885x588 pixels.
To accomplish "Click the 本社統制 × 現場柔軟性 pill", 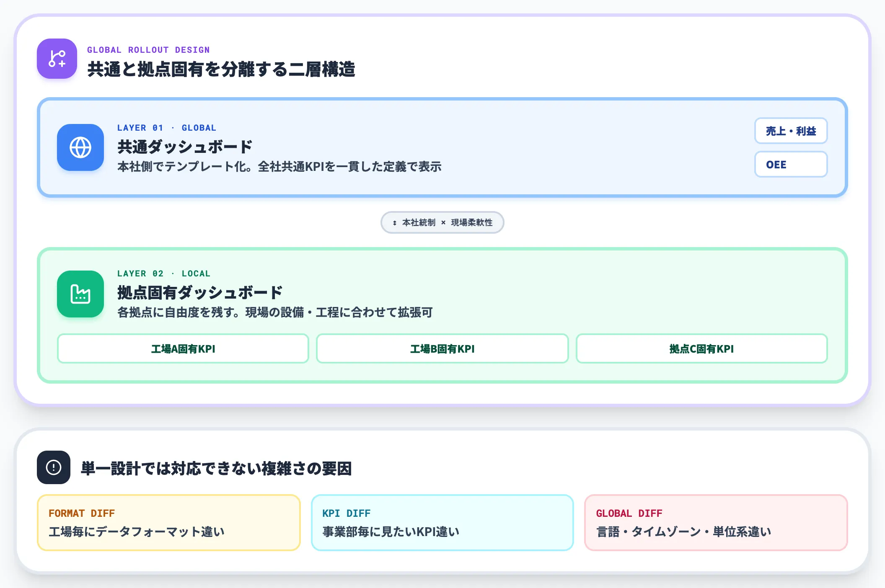I will 442,222.
